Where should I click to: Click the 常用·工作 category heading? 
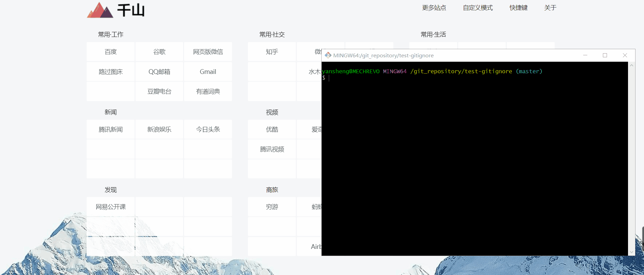pyautogui.click(x=111, y=35)
